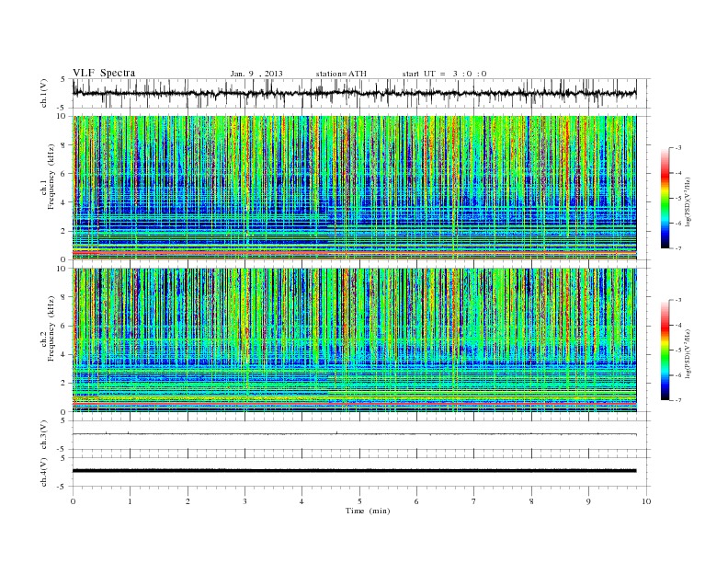The width and height of the screenshot is (728, 563).
Task: Click the 'VLF Spectra' title text
Action: 104,73
